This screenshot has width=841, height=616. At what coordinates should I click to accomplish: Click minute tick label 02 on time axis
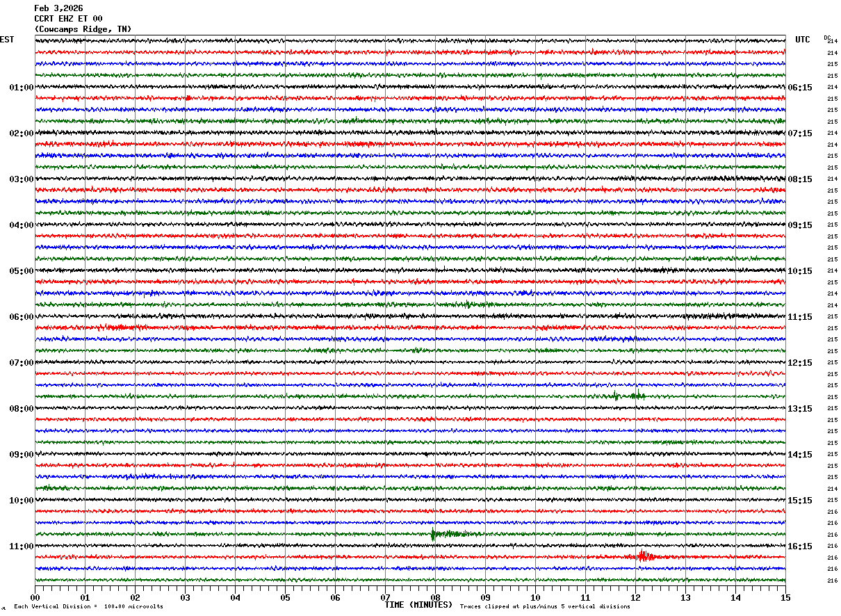(135, 597)
